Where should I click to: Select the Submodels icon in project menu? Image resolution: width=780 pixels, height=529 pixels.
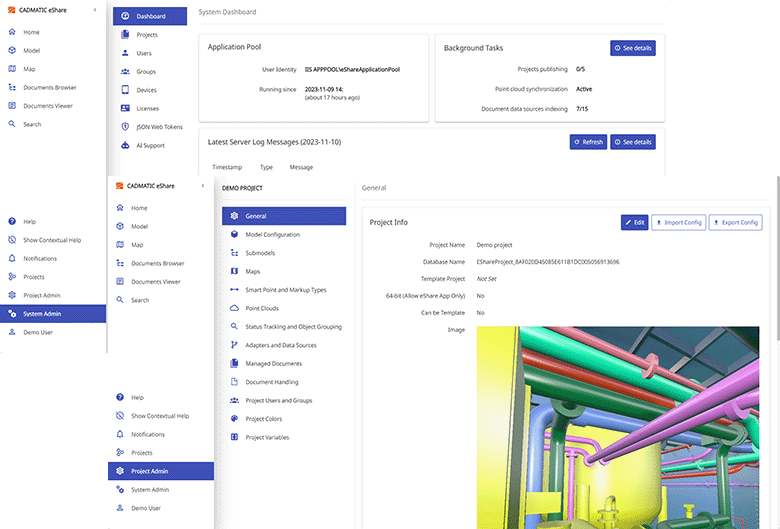click(234, 253)
